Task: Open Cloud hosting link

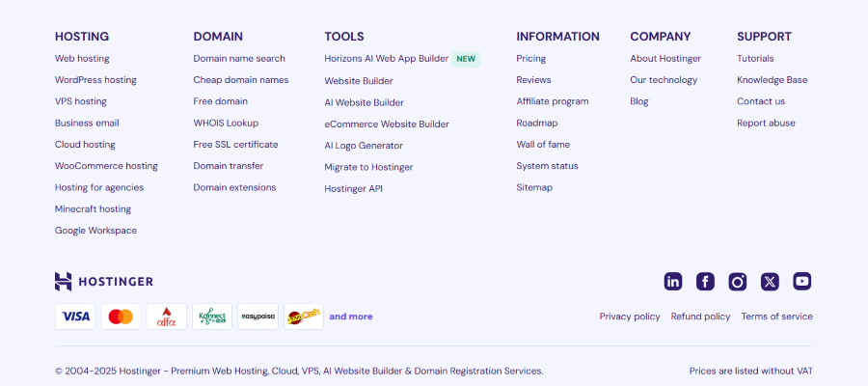Action: [x=85, y=145]
